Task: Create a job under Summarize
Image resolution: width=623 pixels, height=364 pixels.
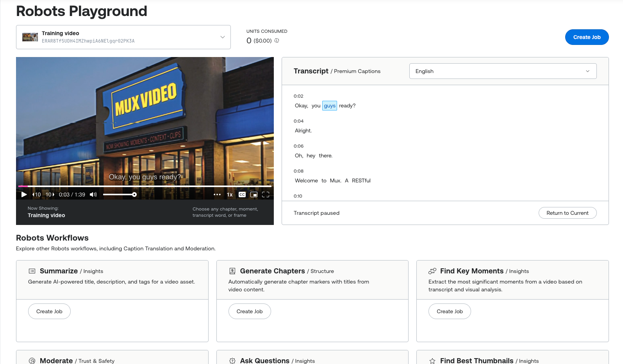Action: coord(49,311)
